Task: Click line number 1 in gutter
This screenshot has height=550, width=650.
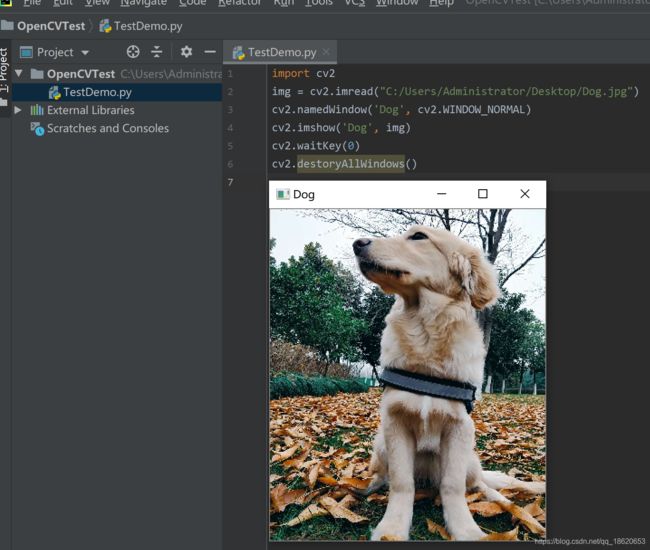Action: tap(230, 74)
